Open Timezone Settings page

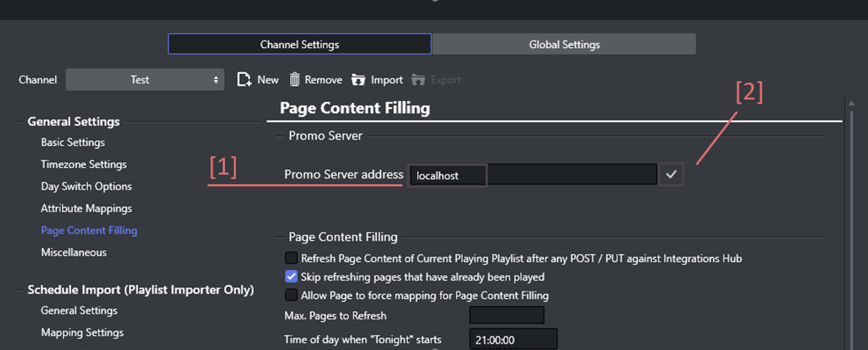[84, 164]
